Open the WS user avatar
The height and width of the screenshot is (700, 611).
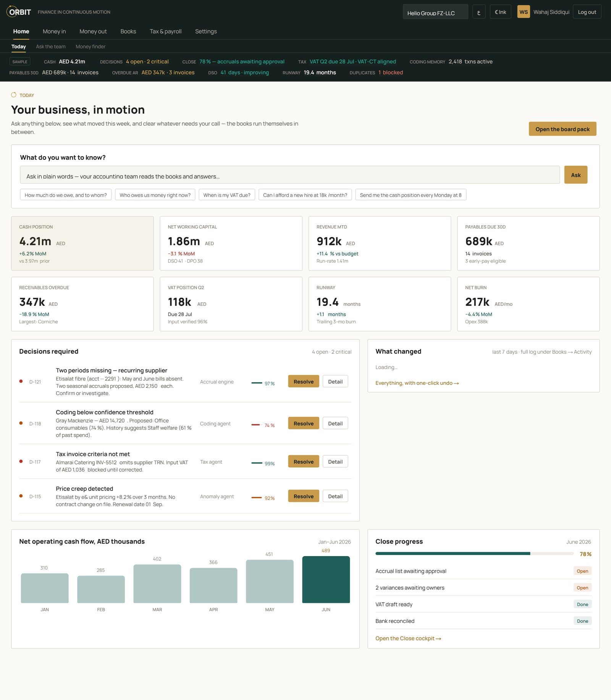point(524,12)
